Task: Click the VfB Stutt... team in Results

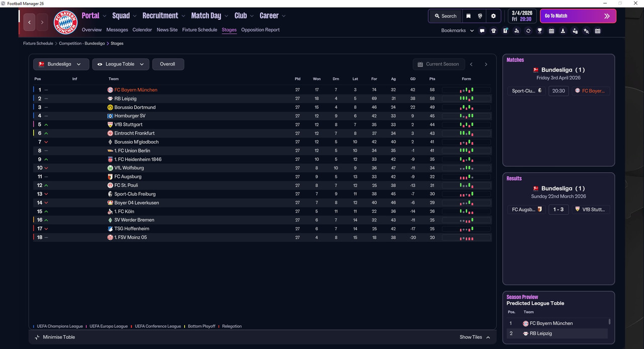Action: point(591,210)
